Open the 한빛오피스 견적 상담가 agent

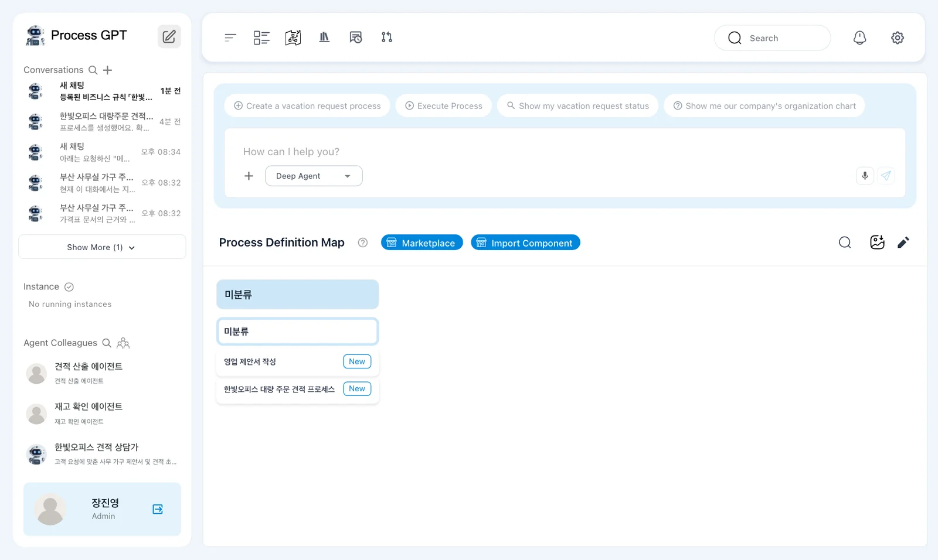pos(102,454)
